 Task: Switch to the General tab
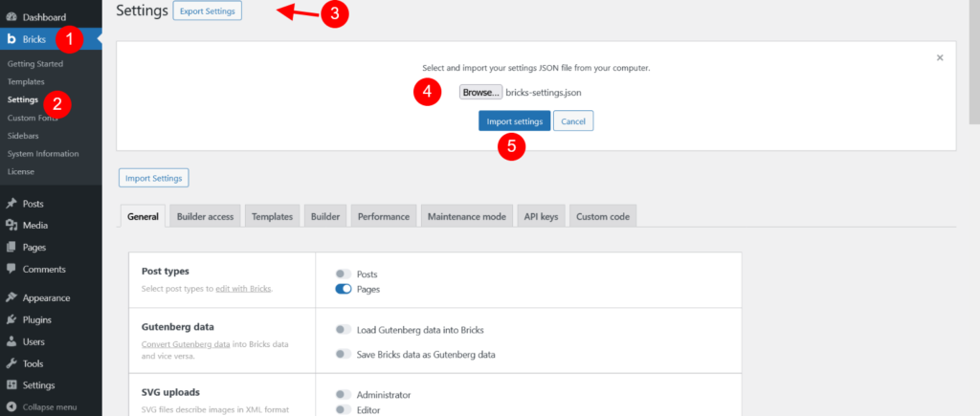143,217
